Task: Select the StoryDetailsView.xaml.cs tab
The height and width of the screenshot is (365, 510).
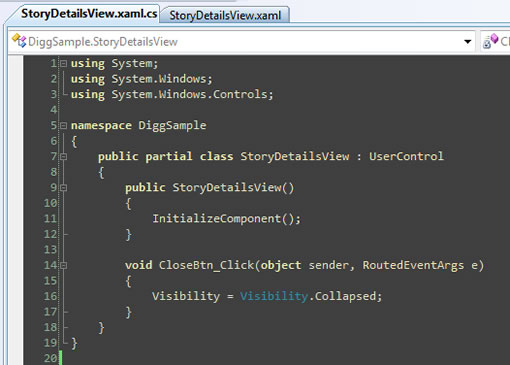Action: pos(88,14)
